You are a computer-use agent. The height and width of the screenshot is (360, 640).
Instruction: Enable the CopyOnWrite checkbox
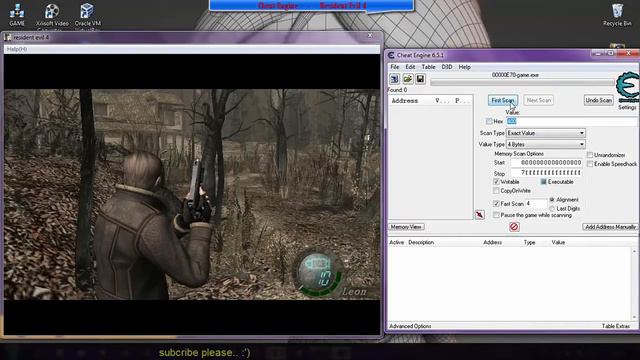click(496, 191)
